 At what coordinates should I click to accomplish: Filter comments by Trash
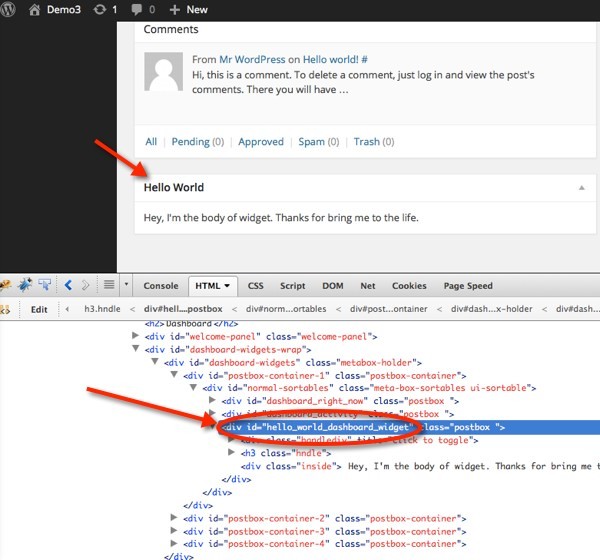[367, 142]
